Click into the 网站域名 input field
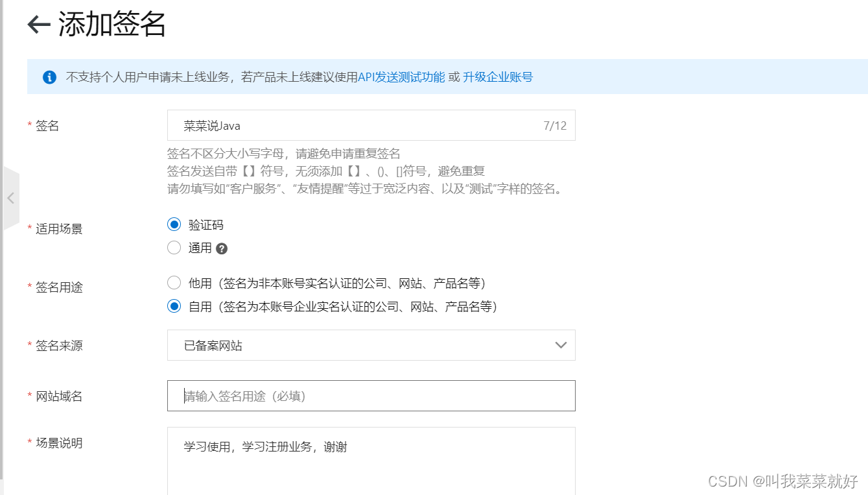This screenshot has width=868, height=495. (x=371, y=396)
